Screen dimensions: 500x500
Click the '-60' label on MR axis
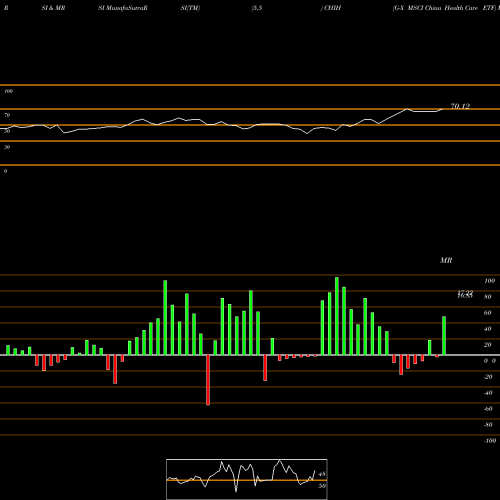click(488, 409)
